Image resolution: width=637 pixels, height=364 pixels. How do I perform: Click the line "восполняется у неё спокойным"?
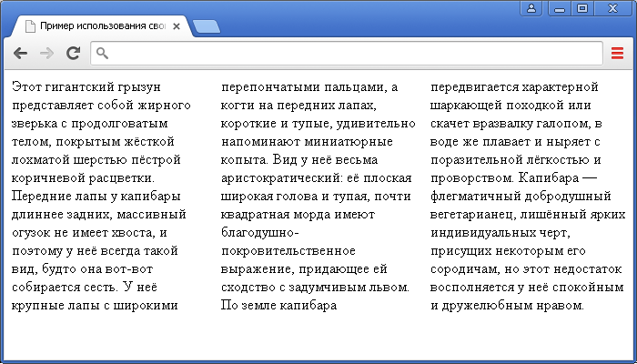527,288
